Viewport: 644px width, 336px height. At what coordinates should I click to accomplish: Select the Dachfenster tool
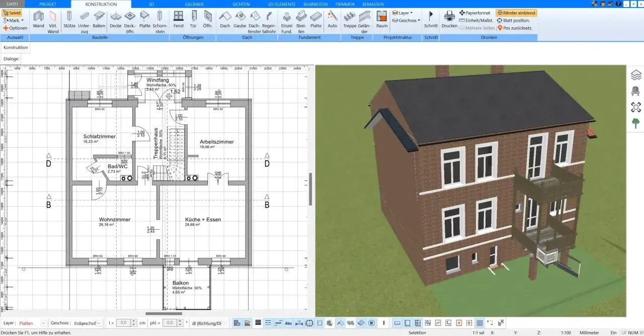255,22
